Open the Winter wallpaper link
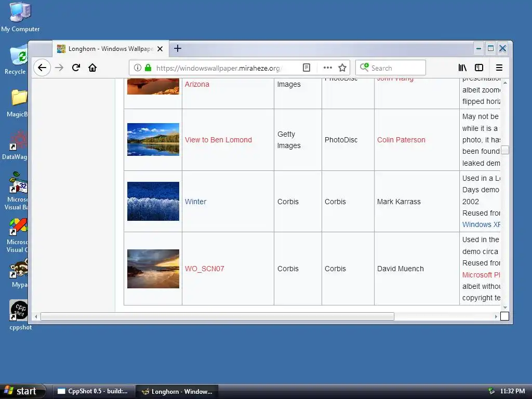Viewport: 532px width, 399px height. (x=195, y=202)
